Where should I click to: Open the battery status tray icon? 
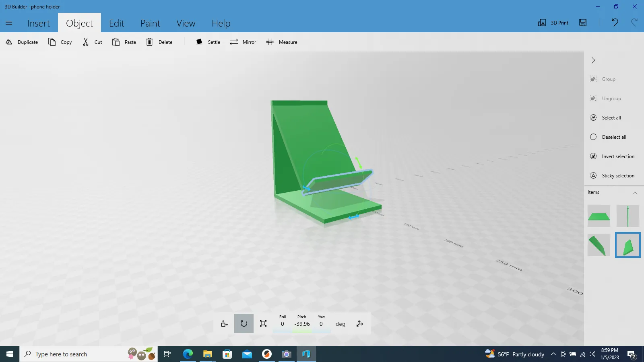point(573,354)
